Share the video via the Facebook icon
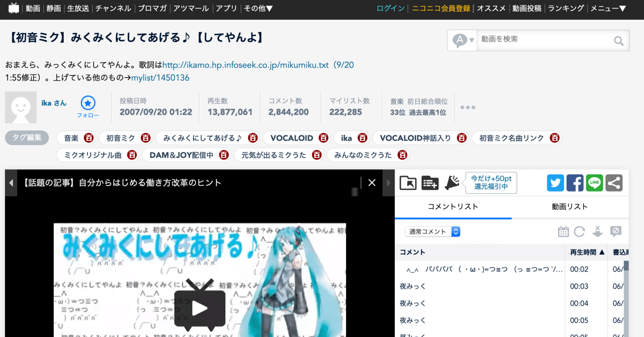This screenshot has height=337, width=644. coord(575,183)
